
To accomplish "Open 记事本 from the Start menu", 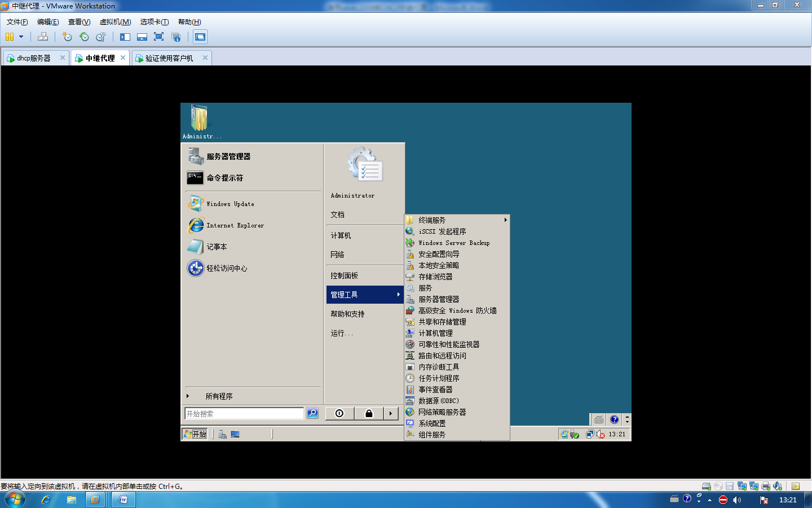I will tap(253, 247).
